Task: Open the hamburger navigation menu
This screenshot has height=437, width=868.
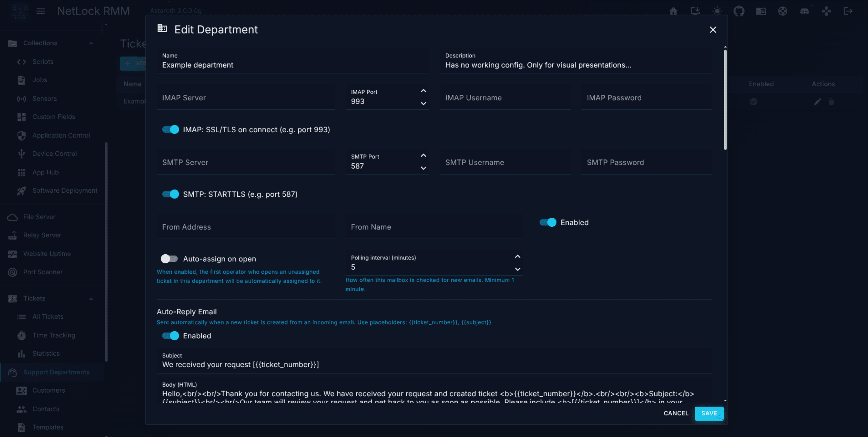Action: [40, 11]
